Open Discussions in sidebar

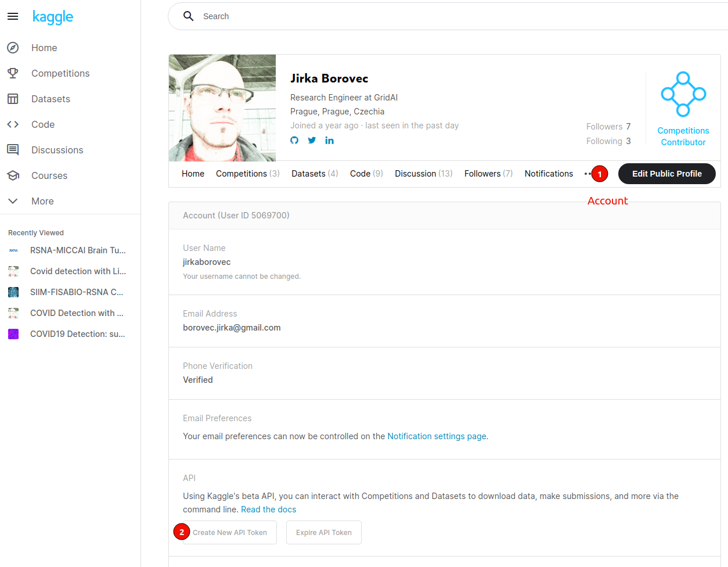pos(57,150)
